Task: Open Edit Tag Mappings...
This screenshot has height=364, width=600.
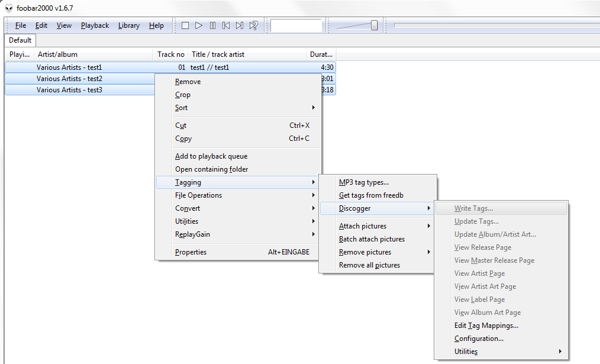Action: (x=501, y=326)
